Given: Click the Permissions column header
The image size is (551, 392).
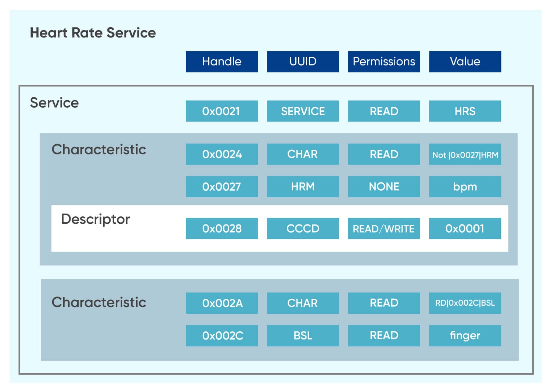Looking at the screenshot, I should [384, 61].
